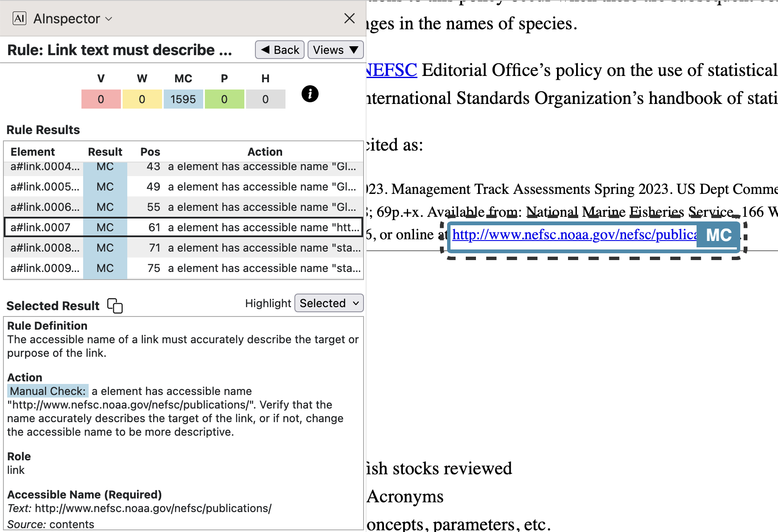The width and height of the screenshot is (778, 532).
Task: Click the gray Hidden count box
Action: 266,99
